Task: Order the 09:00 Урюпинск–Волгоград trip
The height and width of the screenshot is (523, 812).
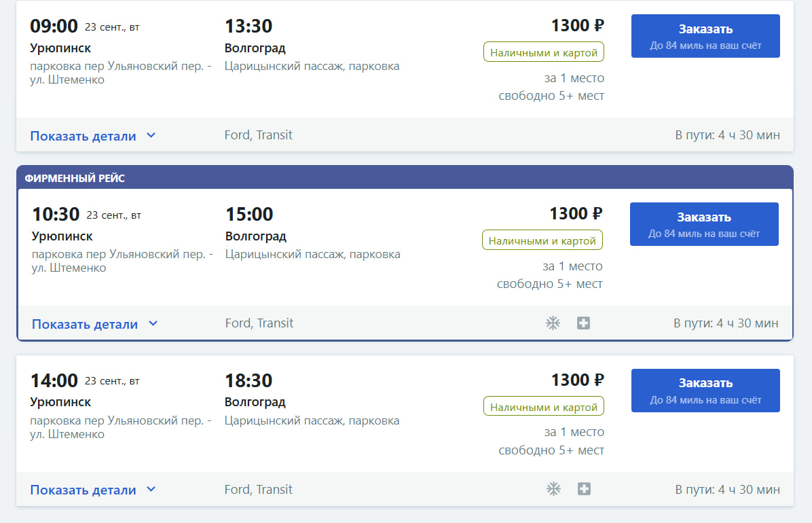Action: click(x=705, y=36)
